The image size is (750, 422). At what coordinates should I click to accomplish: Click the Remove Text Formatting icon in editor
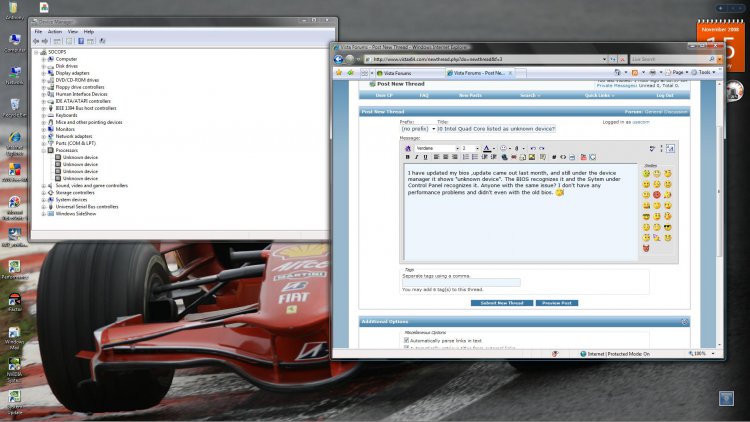coord(408,148)
